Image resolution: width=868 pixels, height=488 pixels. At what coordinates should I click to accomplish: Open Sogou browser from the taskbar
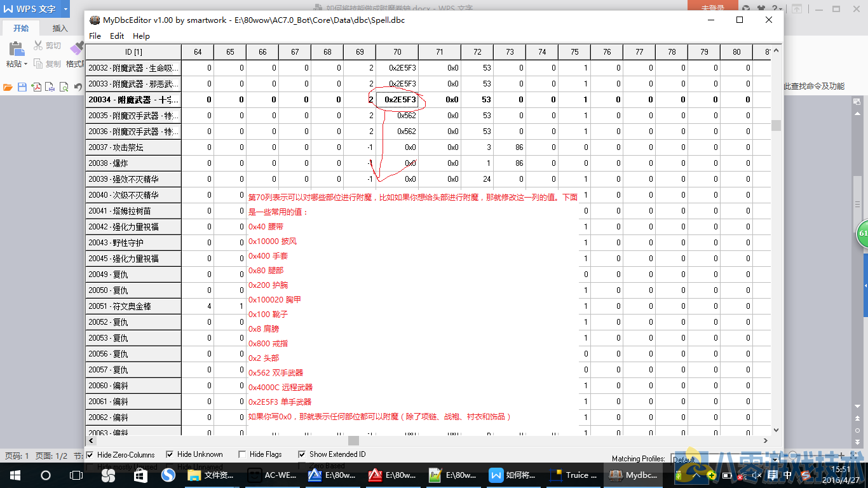(x=168, y=475)
